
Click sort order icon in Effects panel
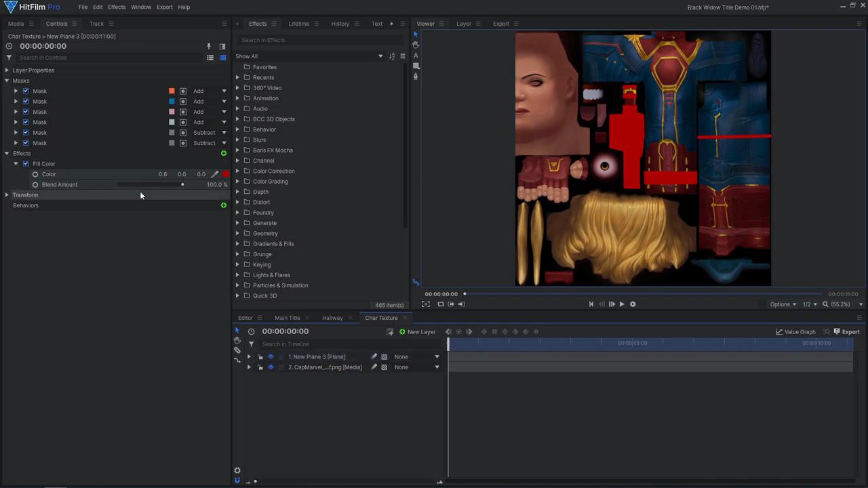tap(392, 56)
